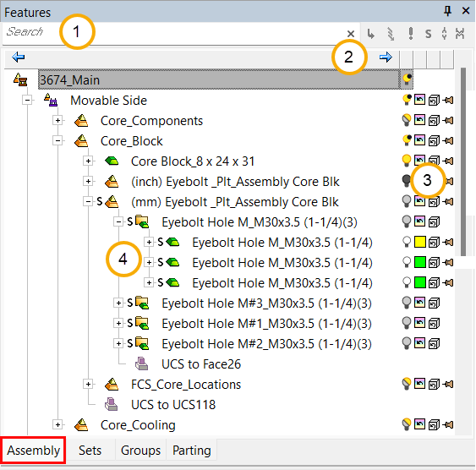
Task: Toggle visibility bulb of (inch) Eyebolt assembly
Action: 406,181
